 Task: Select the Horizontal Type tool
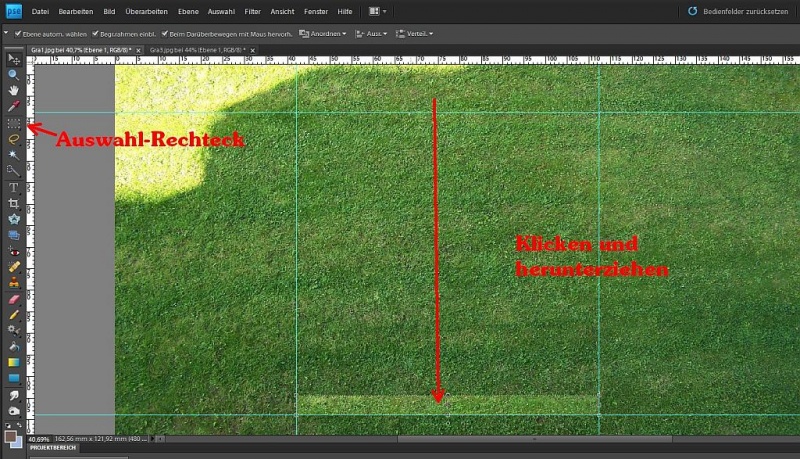(14, 188)
